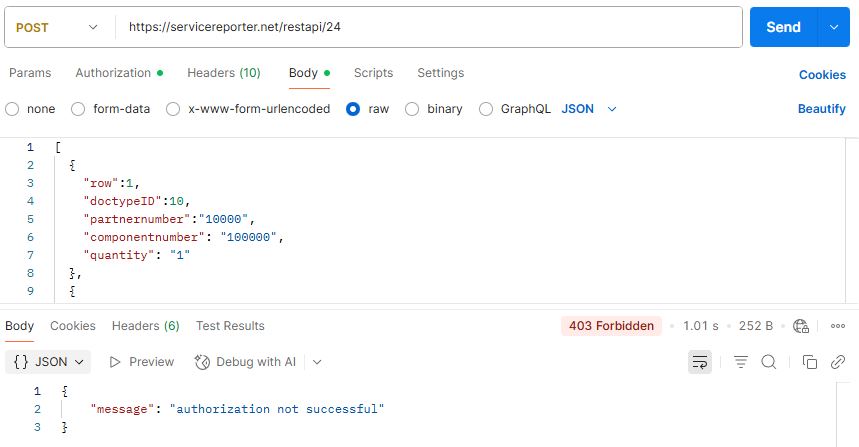The width and height of the screenshot is (859, 447).
Task: Click the search response icon
Action: click(x=769, y=362)
